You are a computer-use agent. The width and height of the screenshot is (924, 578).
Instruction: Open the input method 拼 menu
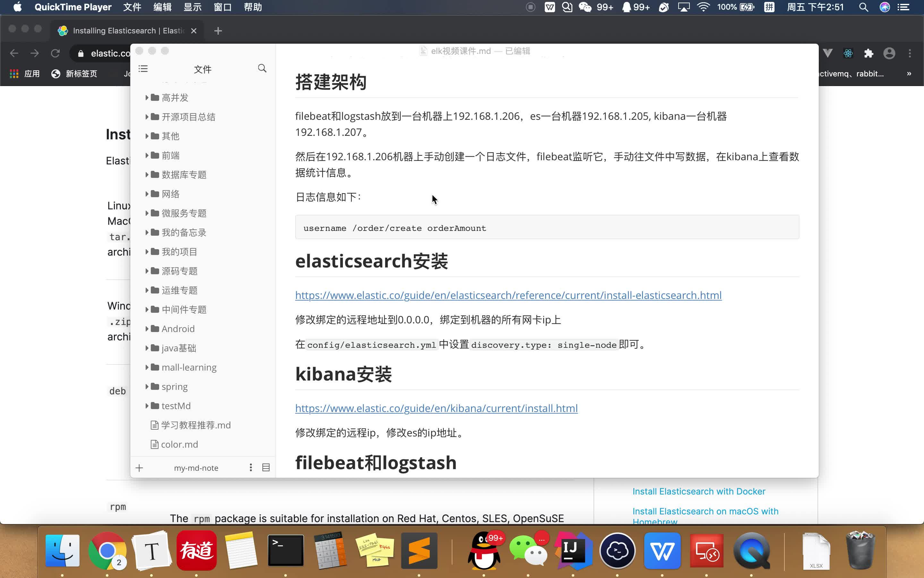point(769,7)
